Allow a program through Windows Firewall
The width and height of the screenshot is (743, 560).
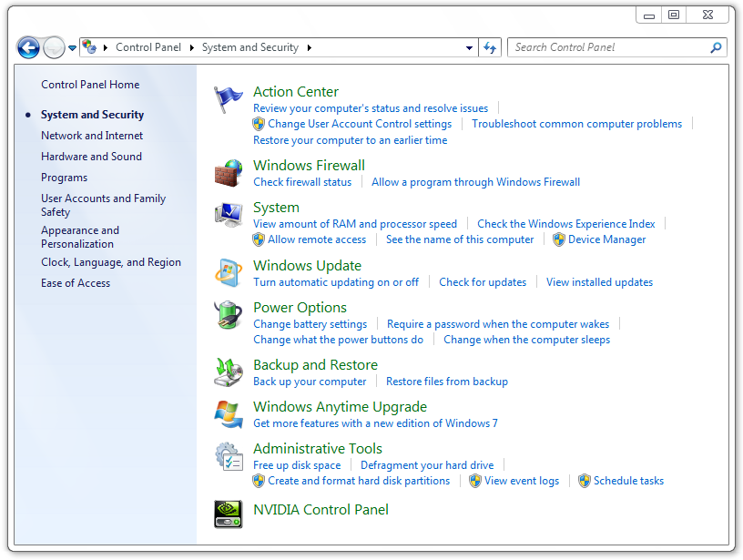tap(475, 182)
